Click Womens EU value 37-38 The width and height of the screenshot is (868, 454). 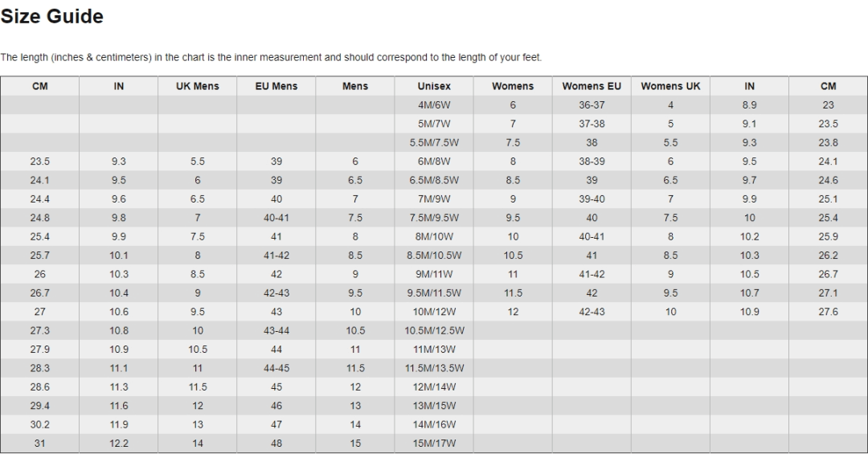pos(592,124)
